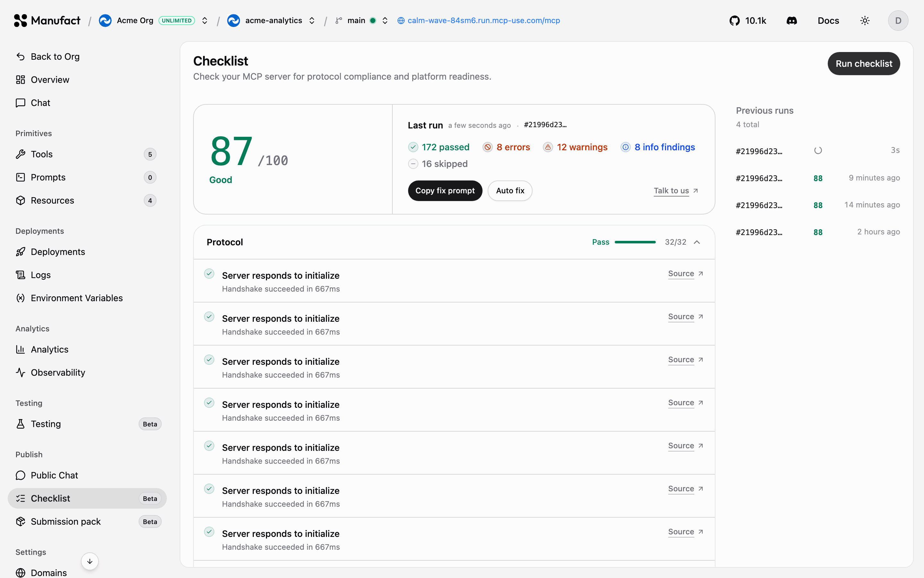Select the in-progress run showing 3s
Viewport: 924px width, 578px height.
tap(817, 151)
